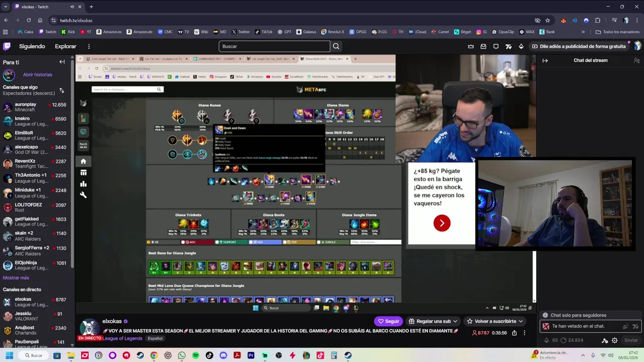
Task: Collapse the Para ti sidebar
Action: (x=62, y=62)
